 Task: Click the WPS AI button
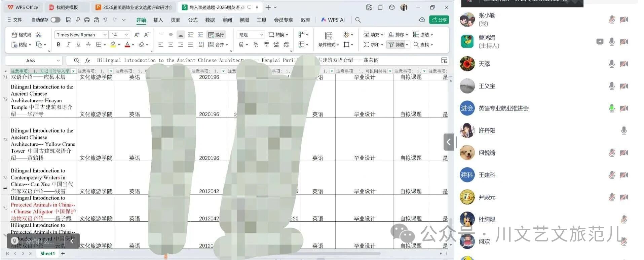pos(333,20)
